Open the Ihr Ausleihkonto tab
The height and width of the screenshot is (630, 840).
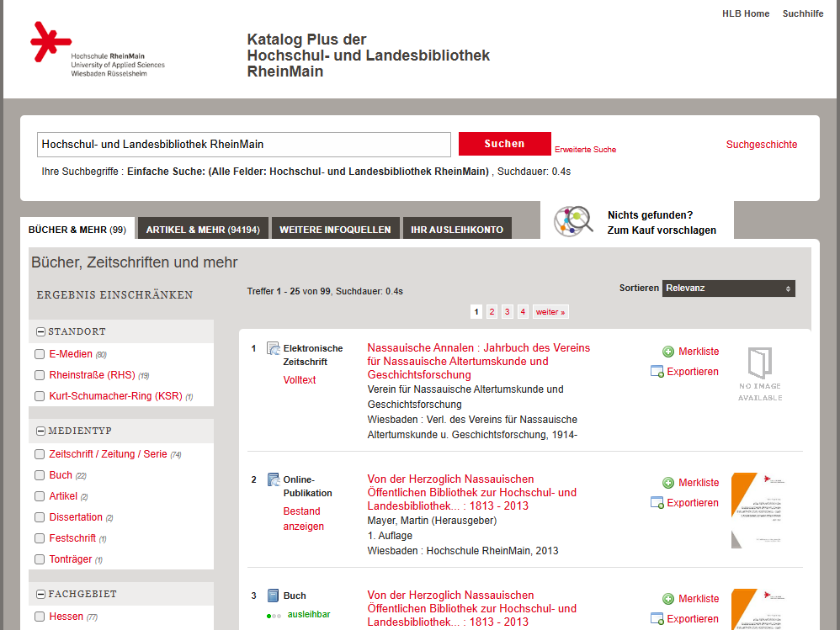(456, 230)
